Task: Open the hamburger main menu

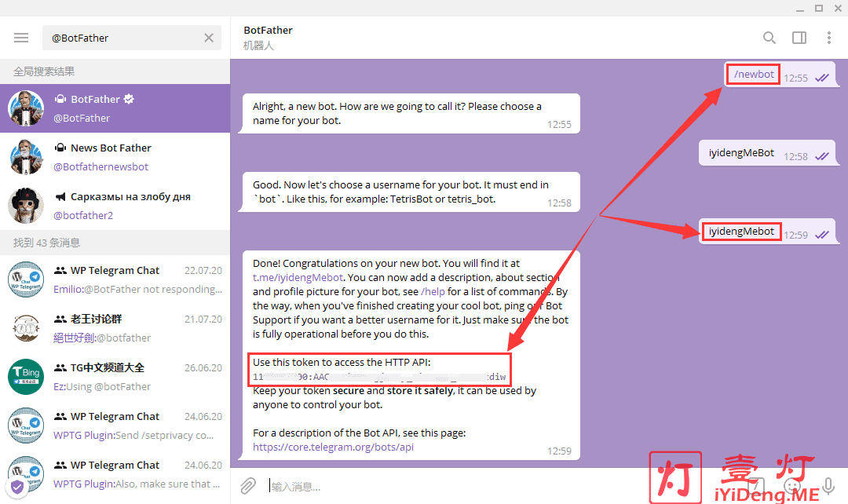Action: [x=21, y=38]
